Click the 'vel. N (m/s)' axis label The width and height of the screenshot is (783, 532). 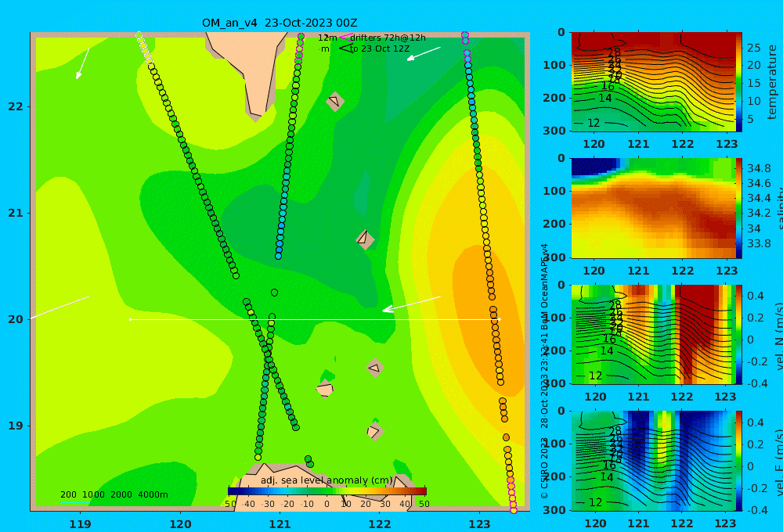click(778, 336)
